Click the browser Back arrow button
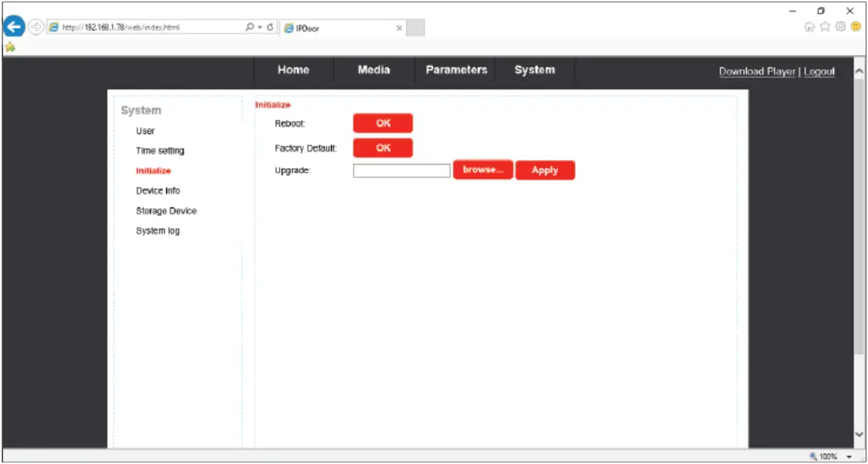Viewport: 868px width, 464px height. click(14, 26)
